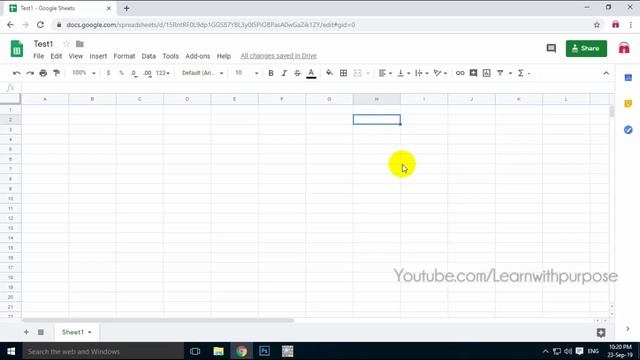Image resolution: width=640 pixels, height=360 pixels.
Task: Open the Add-ons menu
Action: 198,56
